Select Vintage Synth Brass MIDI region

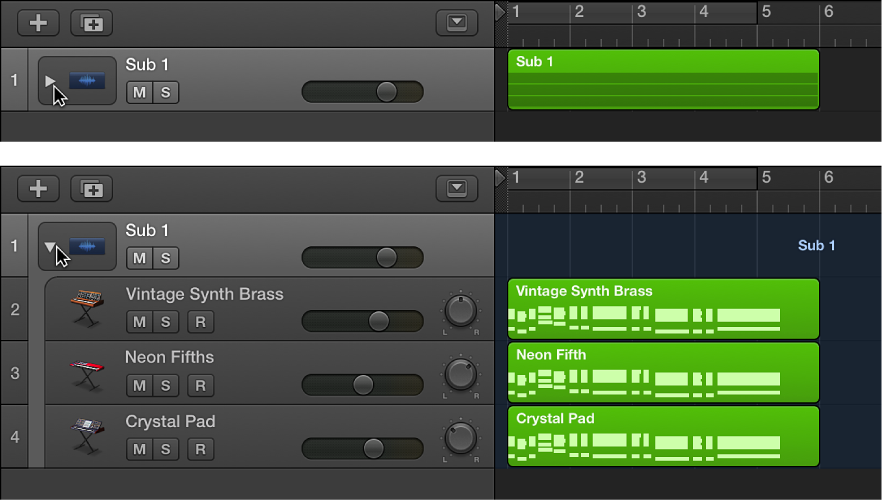(x=663, y=309)
